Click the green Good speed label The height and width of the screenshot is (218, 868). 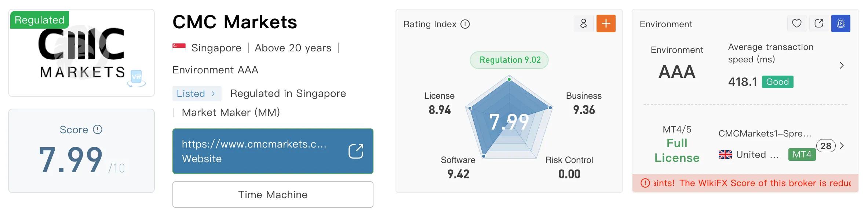(778, 82)
